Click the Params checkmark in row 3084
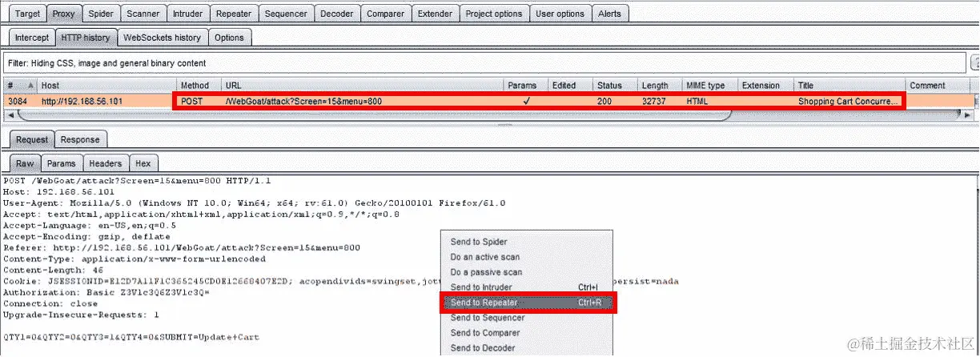The width and height of the screenshot is (980, 357). point(526,102)
